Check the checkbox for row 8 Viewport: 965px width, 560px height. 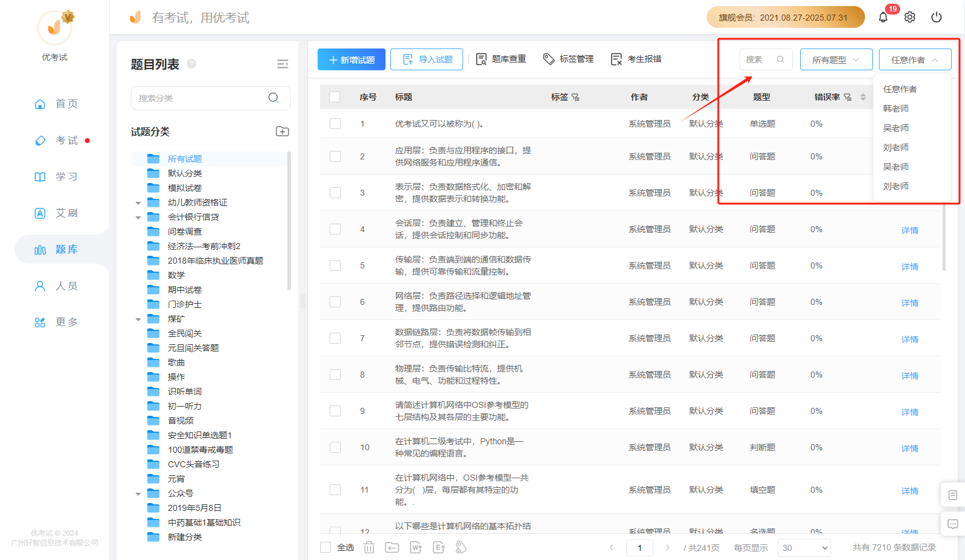coord(335,375)
